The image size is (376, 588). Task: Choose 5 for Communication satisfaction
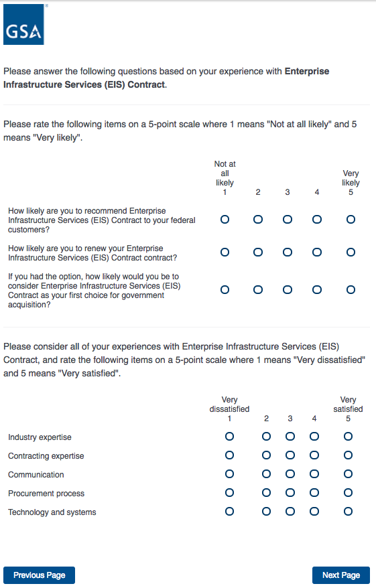click(x=349, y=474)
